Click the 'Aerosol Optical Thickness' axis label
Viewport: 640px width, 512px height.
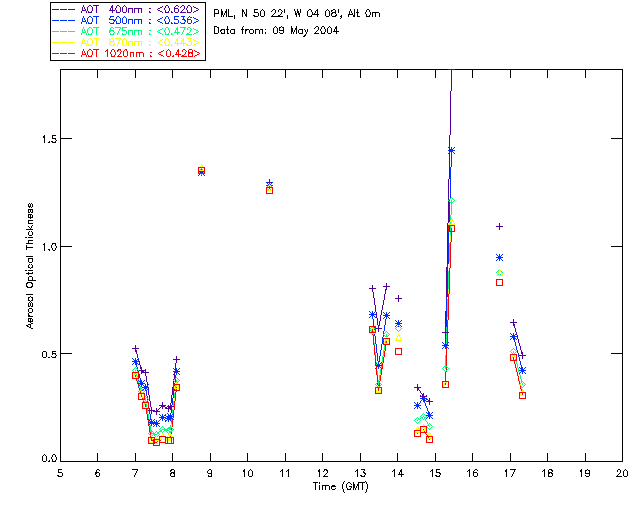point(30,266)
